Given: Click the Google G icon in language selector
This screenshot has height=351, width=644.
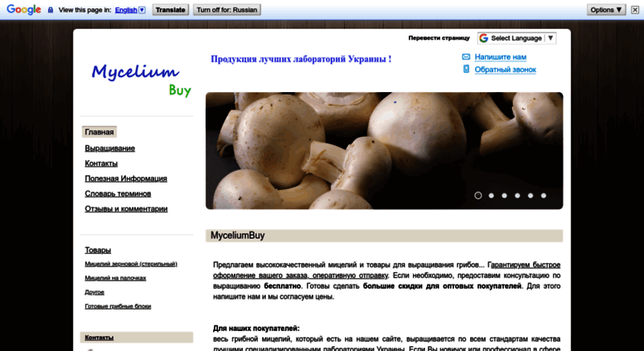Looking at the screenshot, I should coord(484,38).
